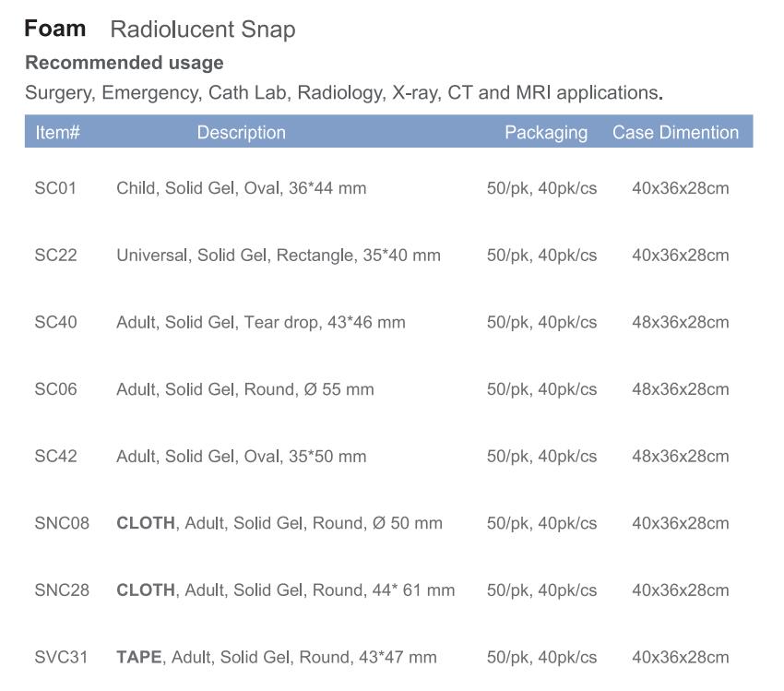
Task: Select item number SC06
Action: point(56,389)
